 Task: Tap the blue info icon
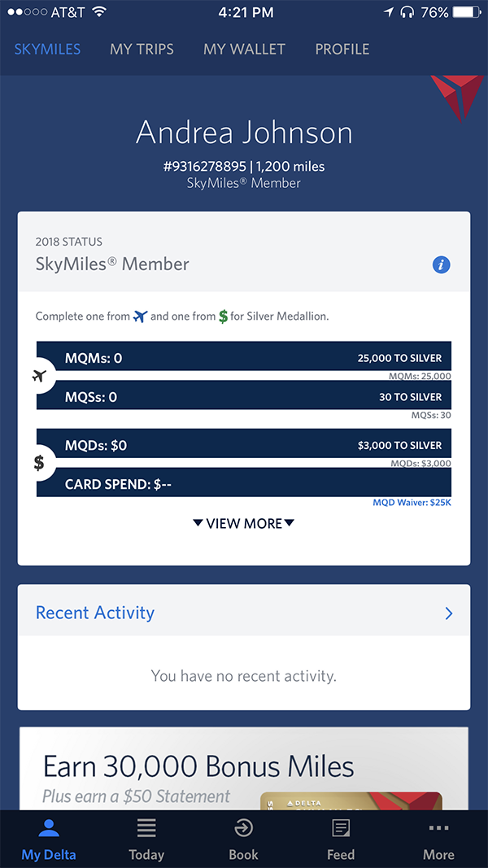click(441, 264)
